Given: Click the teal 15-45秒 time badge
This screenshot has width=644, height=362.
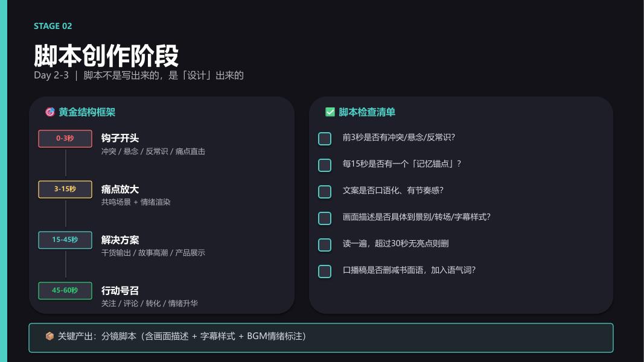Looking at the screenshot, I should click(65, 240).
